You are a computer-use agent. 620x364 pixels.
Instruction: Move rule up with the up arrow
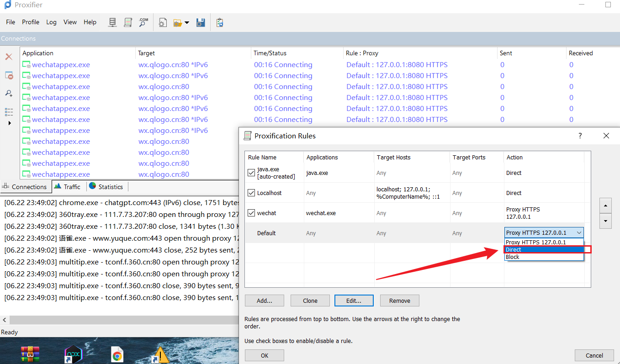pos(605,206)
